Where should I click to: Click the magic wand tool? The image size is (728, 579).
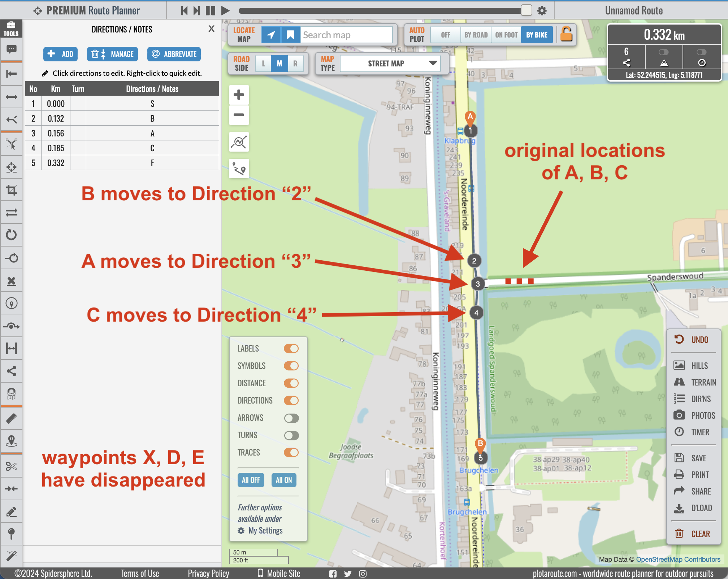11,556
